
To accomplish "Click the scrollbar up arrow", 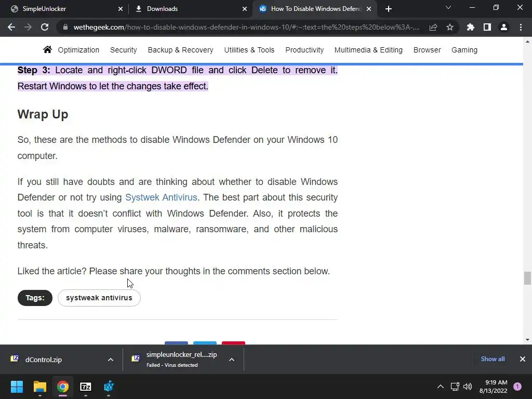I will (x=527, y=42).
